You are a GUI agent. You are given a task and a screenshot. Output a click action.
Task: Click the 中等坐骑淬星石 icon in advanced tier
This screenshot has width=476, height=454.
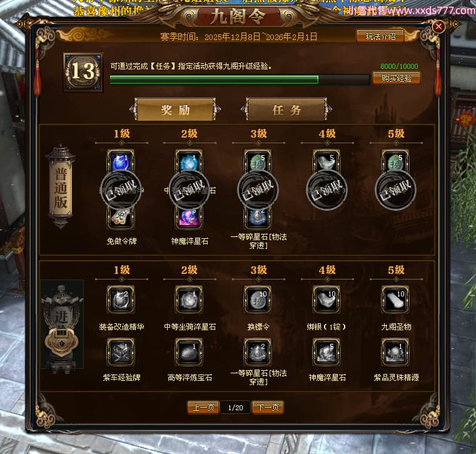189,300
